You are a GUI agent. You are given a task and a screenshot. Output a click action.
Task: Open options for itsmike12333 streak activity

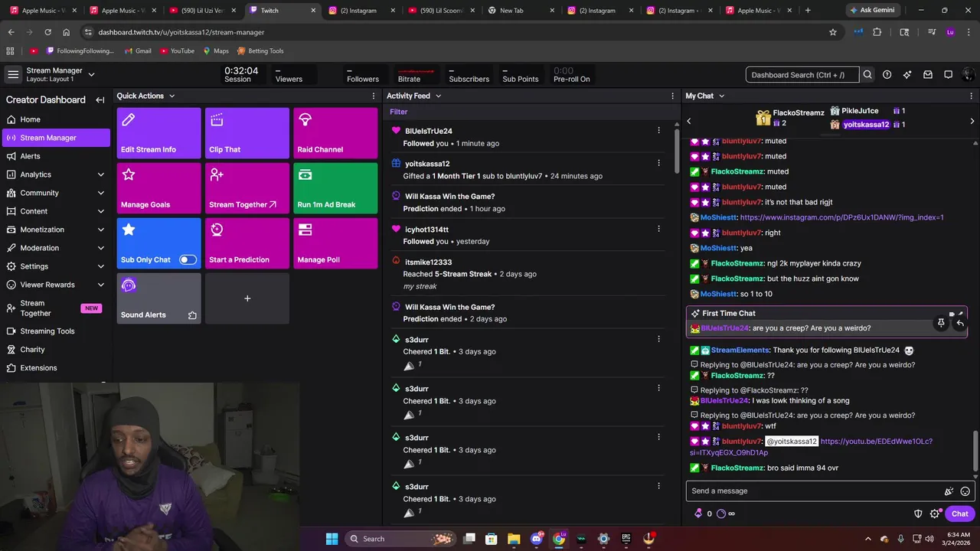pos(658,262)
